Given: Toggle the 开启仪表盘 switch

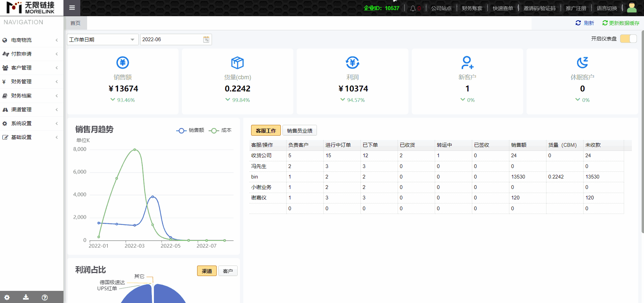Looking at the screenshot, I should (628, 39).
